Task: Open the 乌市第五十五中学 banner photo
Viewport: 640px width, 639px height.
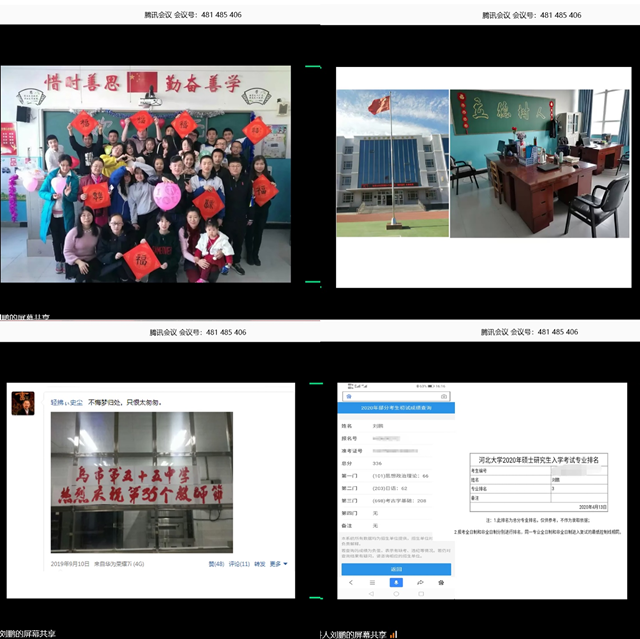Action: point(142,482)
